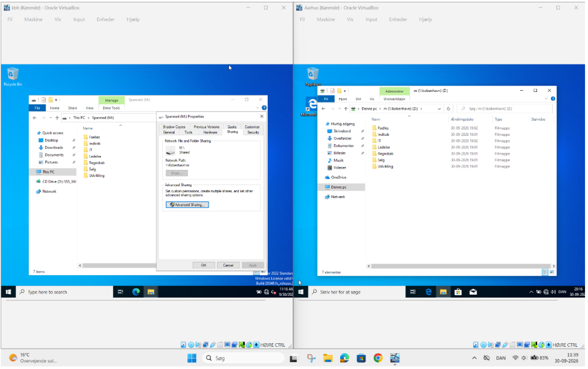588x369 pixels.
Task: Show hidden icons on host taskbar
Action: click(x=474, y=358)
